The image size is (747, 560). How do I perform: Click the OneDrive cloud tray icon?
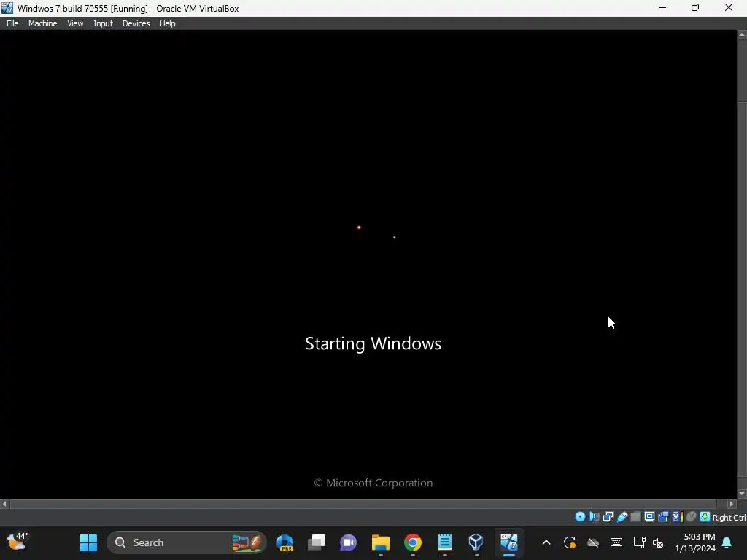click(x=593, y=542)
